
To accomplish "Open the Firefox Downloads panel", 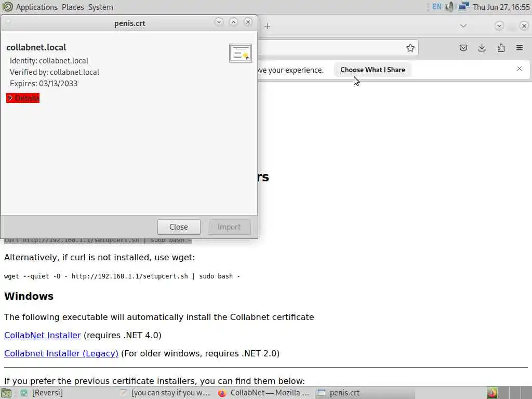I will pos(482,48).
